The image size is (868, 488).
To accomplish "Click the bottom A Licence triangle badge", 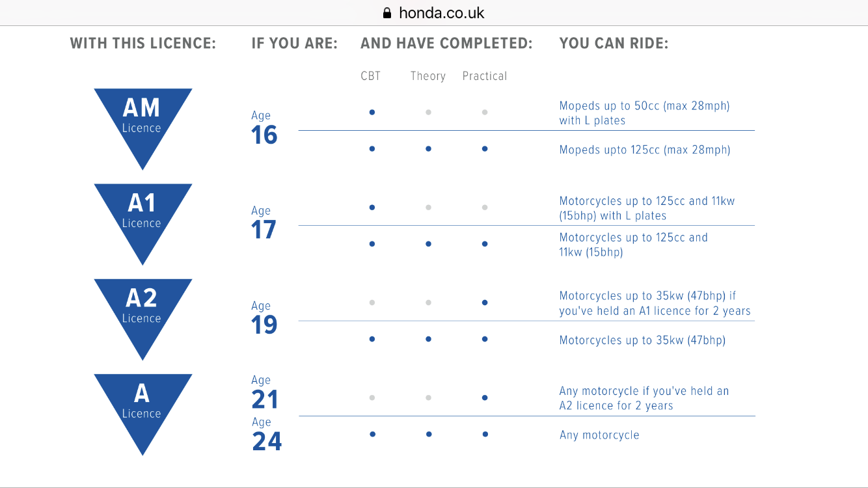I will [x=142, y=406].
